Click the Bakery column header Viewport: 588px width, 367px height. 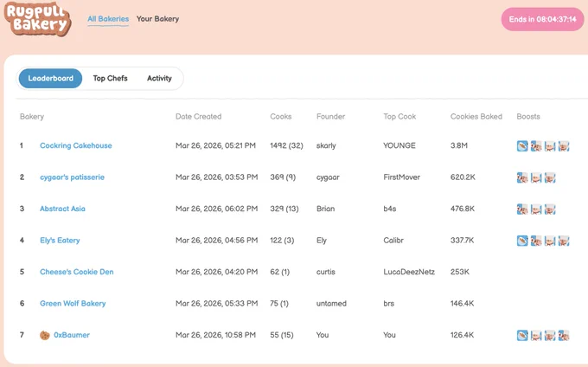(x=32, y=116)
